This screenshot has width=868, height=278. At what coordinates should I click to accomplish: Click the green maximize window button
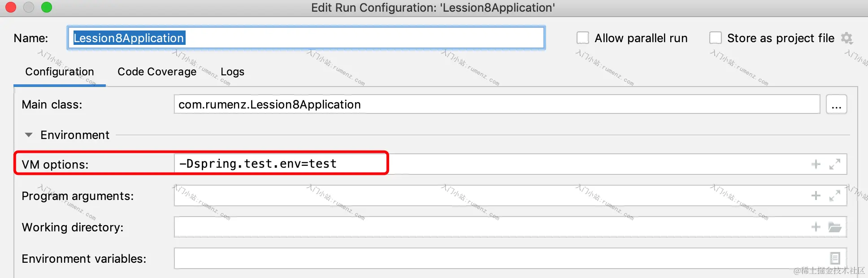tap(47, 7)
